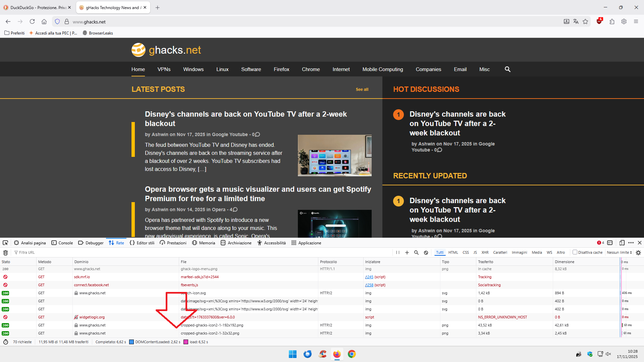Image resolution: width=644 pixels, height=362 pixels.
Task: Open the Firefox hamburger application menu
Action: tap(636, 21)
